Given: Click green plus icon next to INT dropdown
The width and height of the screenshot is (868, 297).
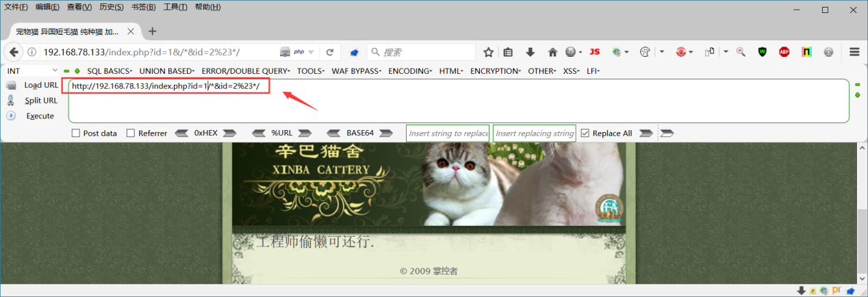Looking at the screenshot, I should [x=77, y=70].
